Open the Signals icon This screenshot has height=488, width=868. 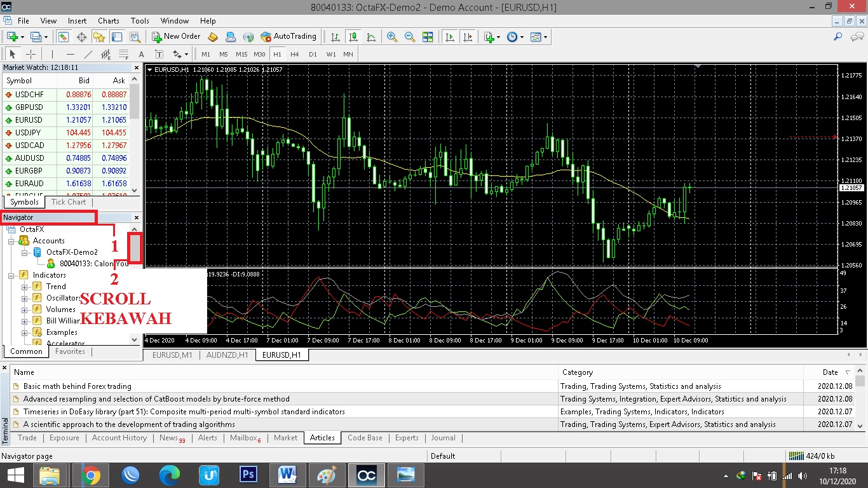point(248,37)
